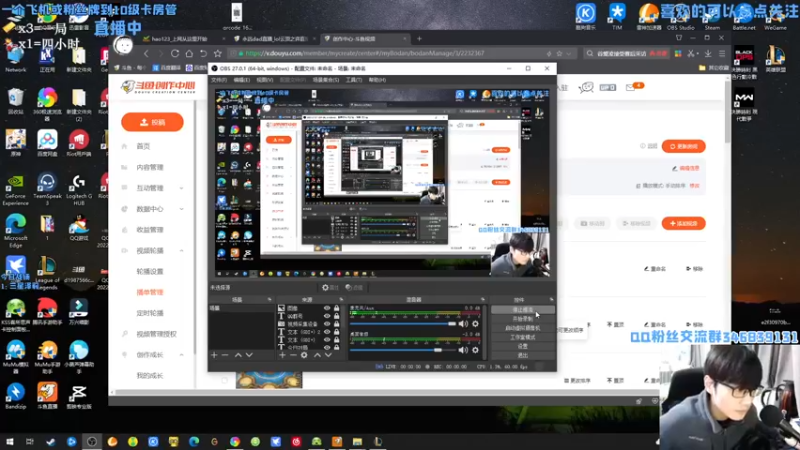
Task: Open the browser downloads icon
Action: click(x=708, y=53)
